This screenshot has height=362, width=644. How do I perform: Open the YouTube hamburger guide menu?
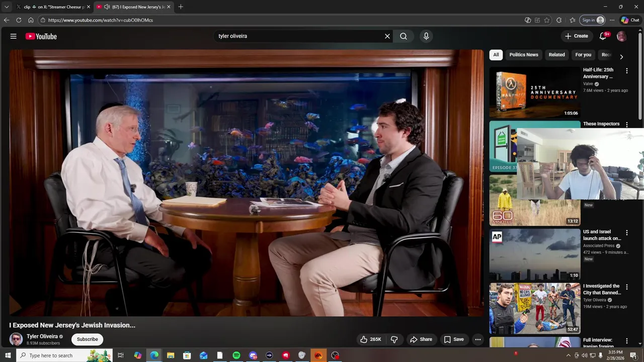tap(14, 36)
